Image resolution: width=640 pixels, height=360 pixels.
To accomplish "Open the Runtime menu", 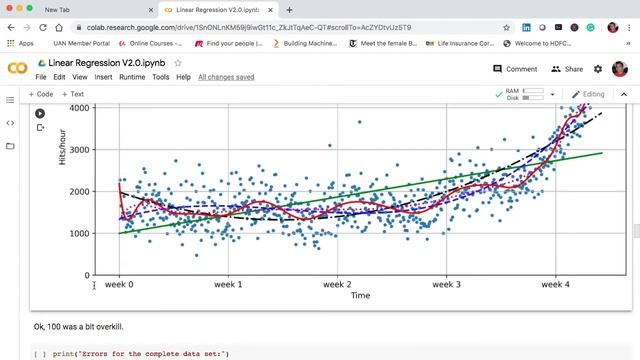I will pos(132,77).
